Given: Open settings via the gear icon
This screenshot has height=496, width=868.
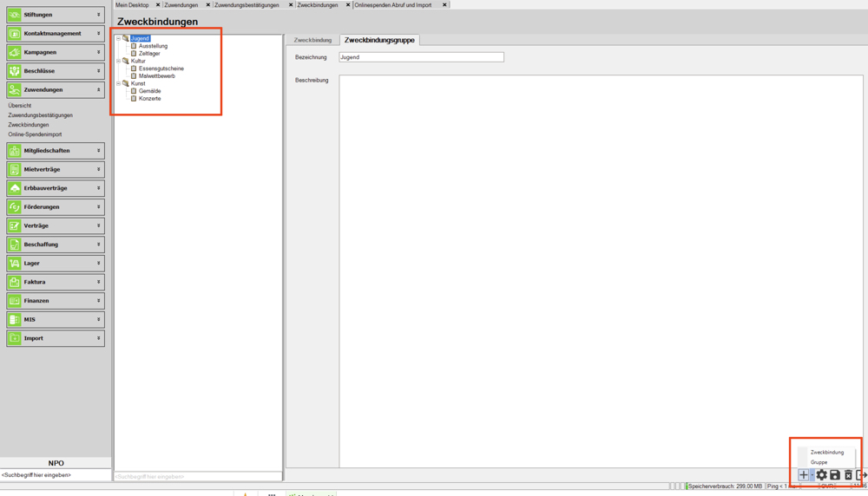Looking at the screenshot, I should 822,475.
